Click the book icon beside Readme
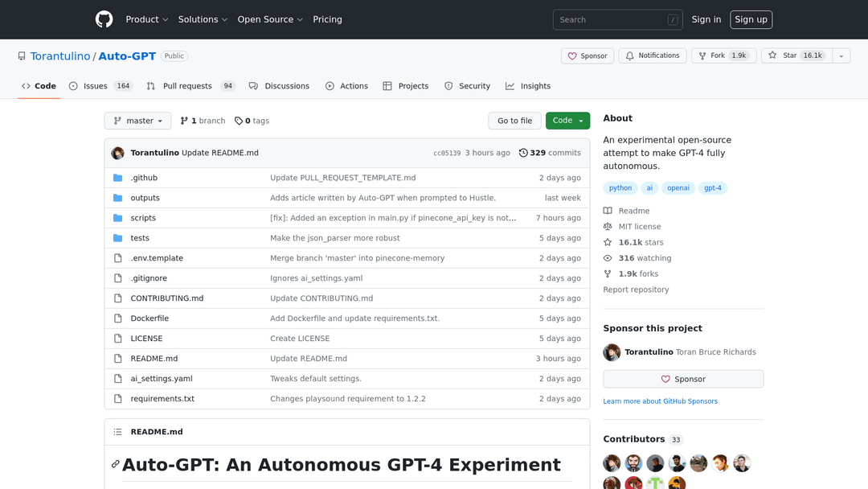This screenshot has width=868, height=489. tap(608, 211)
